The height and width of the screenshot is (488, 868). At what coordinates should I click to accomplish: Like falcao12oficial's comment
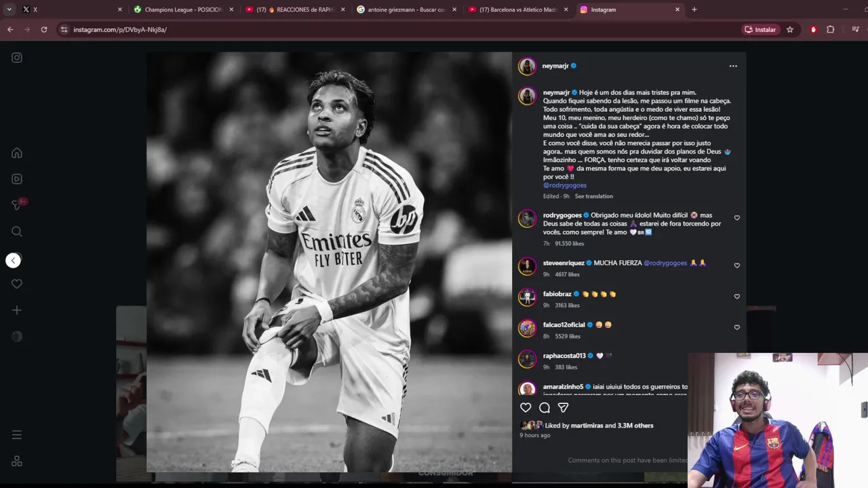tap(737, 327)
